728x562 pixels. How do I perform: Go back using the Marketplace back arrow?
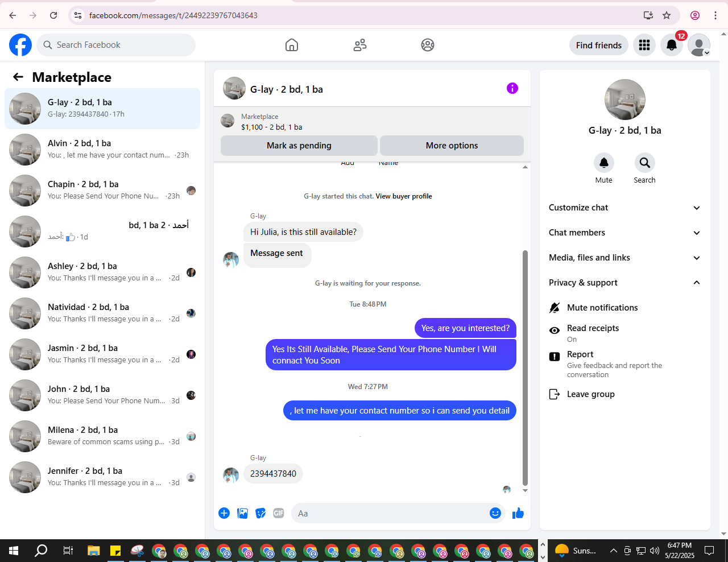tap(18, 77)
